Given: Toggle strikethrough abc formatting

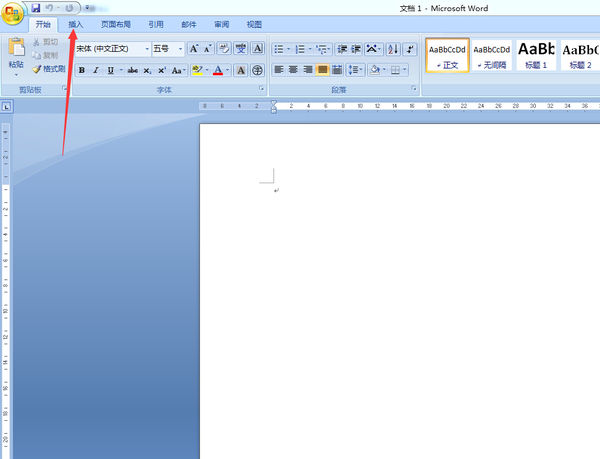Looking at the screenshot, I should pos(132,70).
